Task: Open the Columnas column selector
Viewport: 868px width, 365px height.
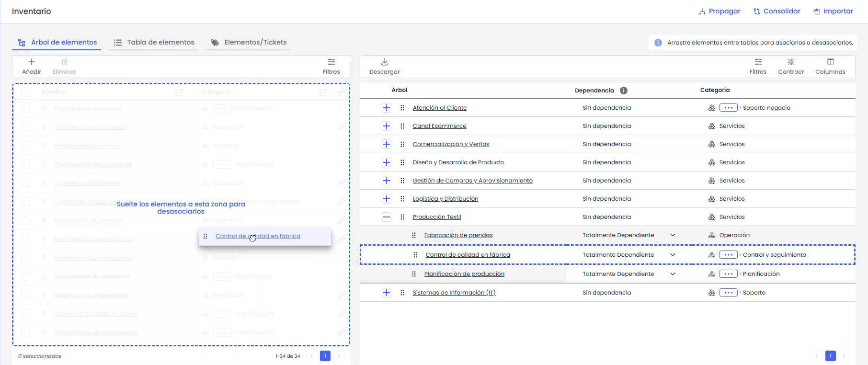Action: coord(830,62)
